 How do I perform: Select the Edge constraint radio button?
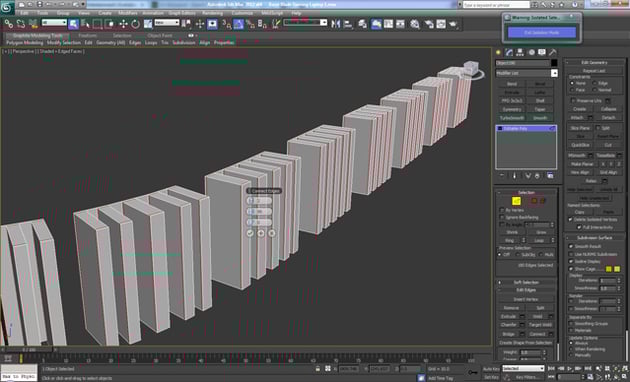coord(595,83)
